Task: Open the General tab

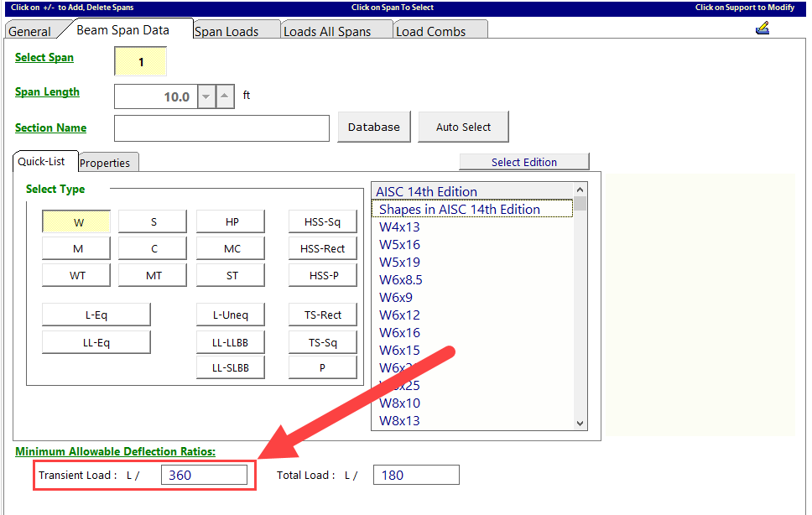Action: [29, 32]
